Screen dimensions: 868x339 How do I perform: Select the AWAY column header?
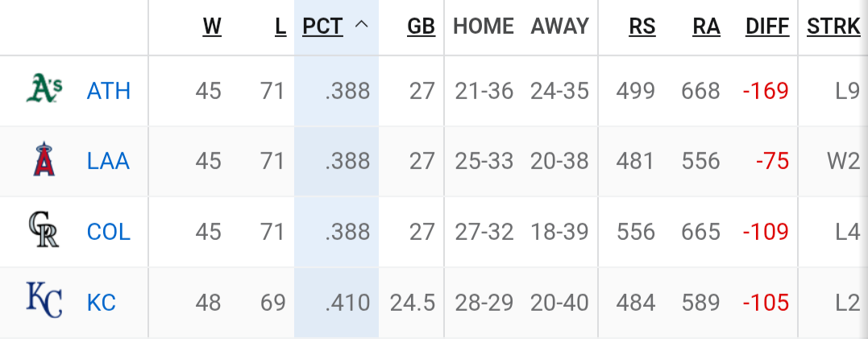click(x=559, y=26)
